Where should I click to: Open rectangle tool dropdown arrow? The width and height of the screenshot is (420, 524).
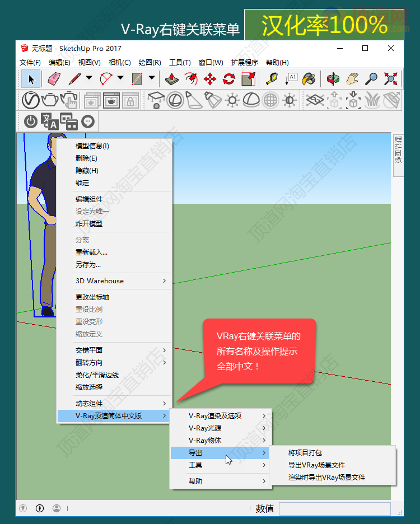click(x=152, y=78)
